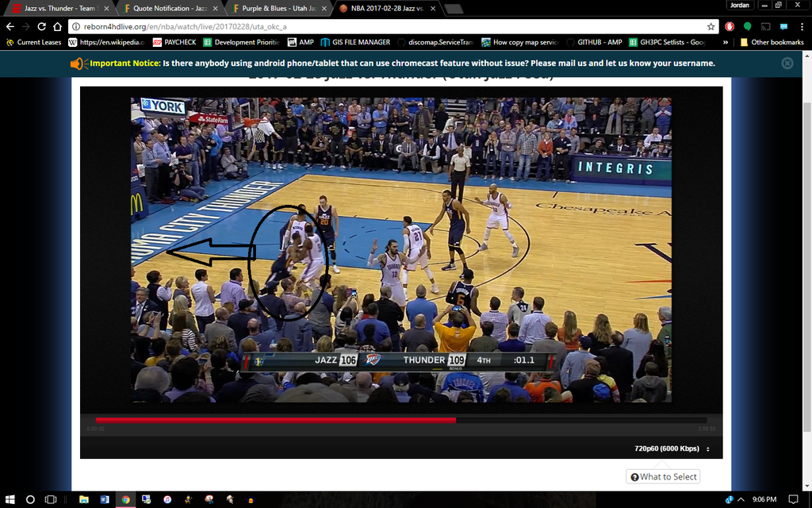Open the discomap.ServiceTrans bookmark
Screen dimensions: 812x508
click(435, 42)
